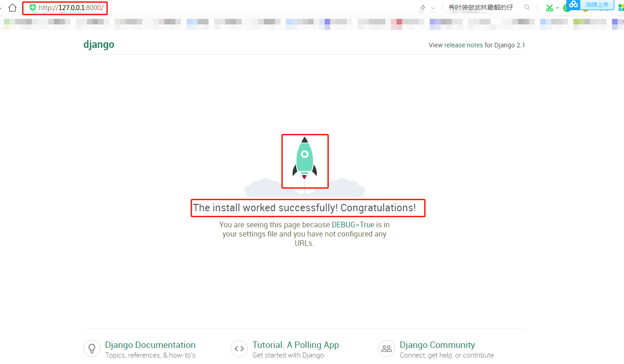The height and width of the screenshot is (364, 624).
Task: Open the Django Community link
Action: [x=437, y=345]
